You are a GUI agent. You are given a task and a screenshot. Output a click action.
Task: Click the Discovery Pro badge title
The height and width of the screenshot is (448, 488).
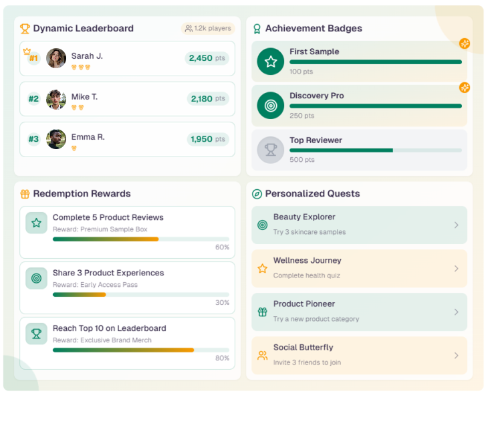pos(316,96)
